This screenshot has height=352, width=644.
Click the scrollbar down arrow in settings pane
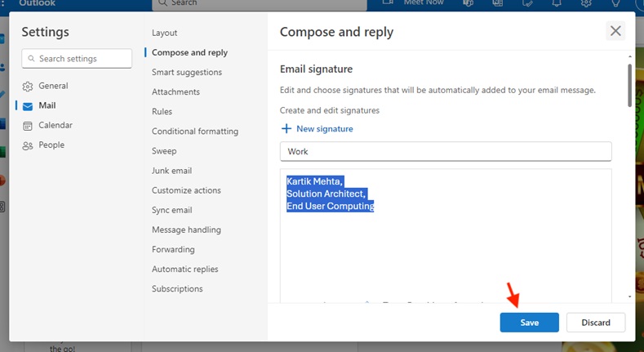point(629,296)
